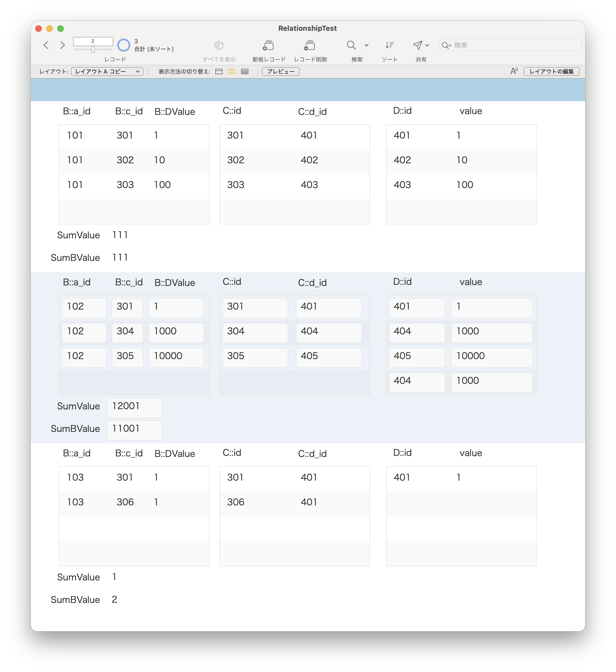
Task: Click the Edit Layout button
Action: tap(551, 72)
